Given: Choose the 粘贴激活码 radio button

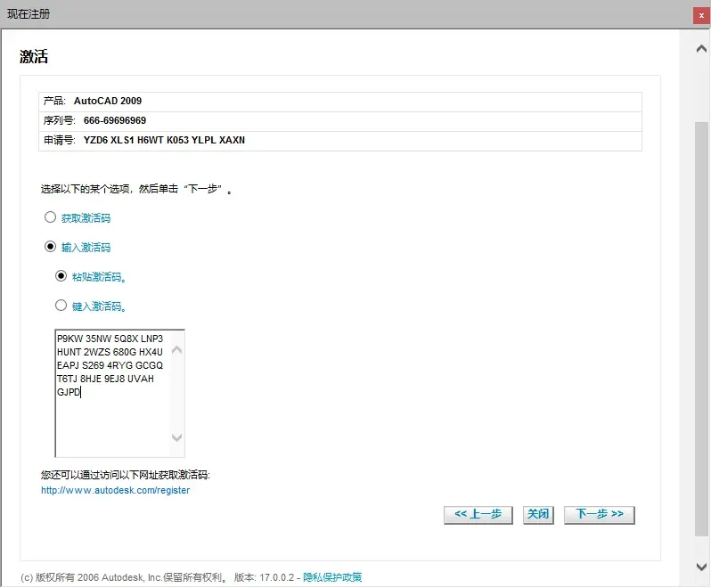Looking at the screenshot, I should pyautogui.click(x=61, y=276).
